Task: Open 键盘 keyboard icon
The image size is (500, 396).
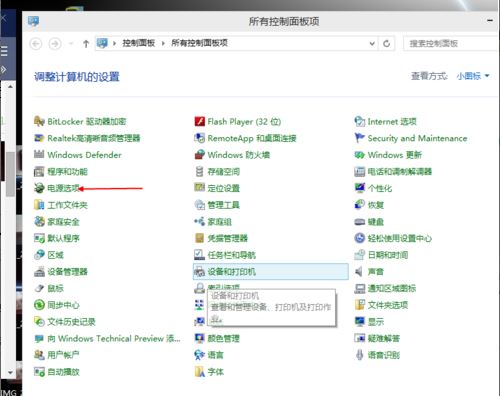Action: pos(360,222)
